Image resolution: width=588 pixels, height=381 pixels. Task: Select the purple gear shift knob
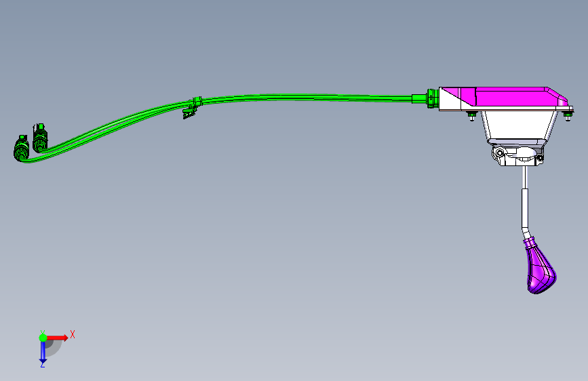(541, 266)
